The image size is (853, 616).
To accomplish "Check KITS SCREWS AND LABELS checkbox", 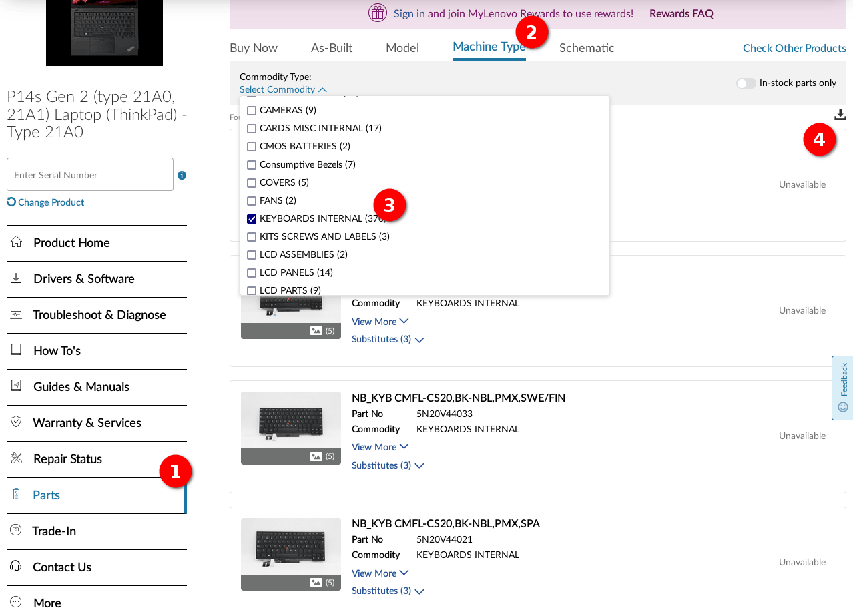I will point(252,236).
